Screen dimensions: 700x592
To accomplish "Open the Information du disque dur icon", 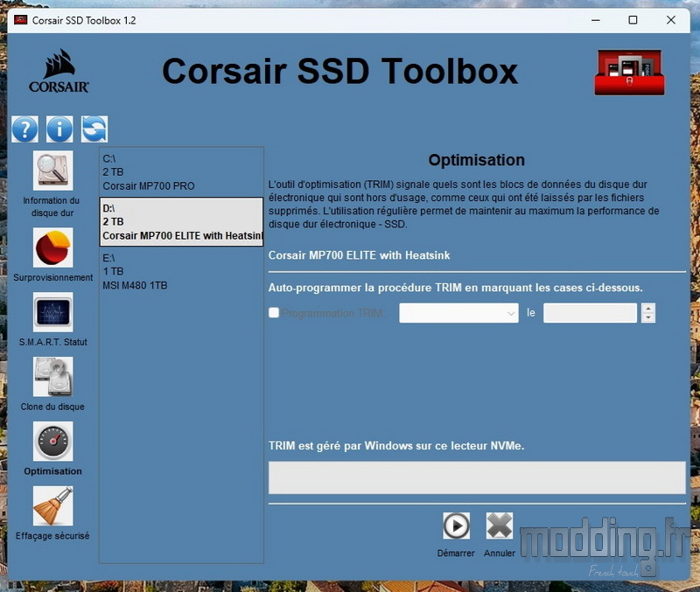I will 52,171.
